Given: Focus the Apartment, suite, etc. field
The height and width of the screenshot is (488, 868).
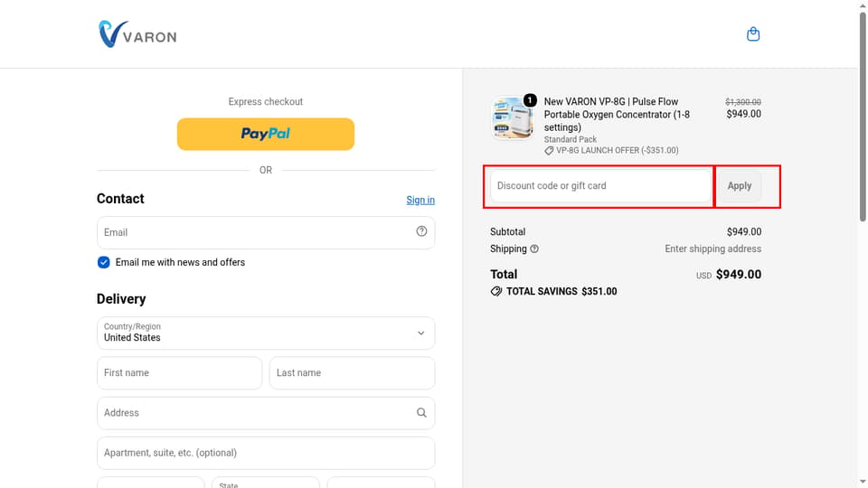Looking at the screenshot, I should pos(266,453).
